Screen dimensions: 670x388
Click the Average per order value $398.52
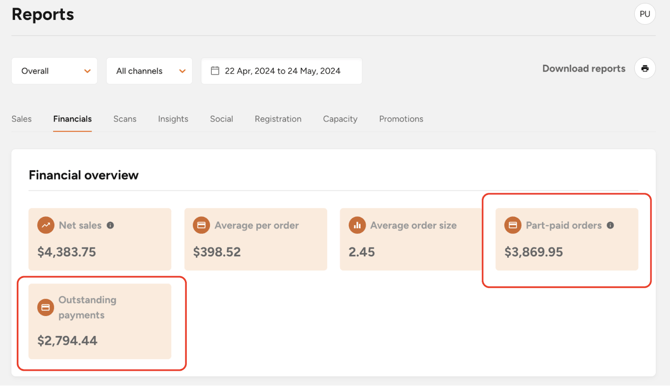(x=217, y=252)
